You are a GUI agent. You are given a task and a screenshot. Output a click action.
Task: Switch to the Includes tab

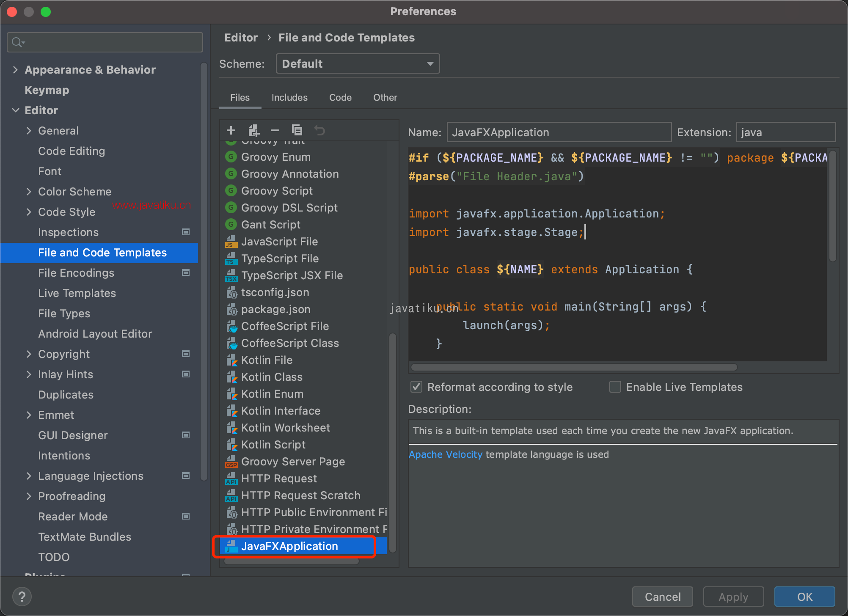(288, 97)
